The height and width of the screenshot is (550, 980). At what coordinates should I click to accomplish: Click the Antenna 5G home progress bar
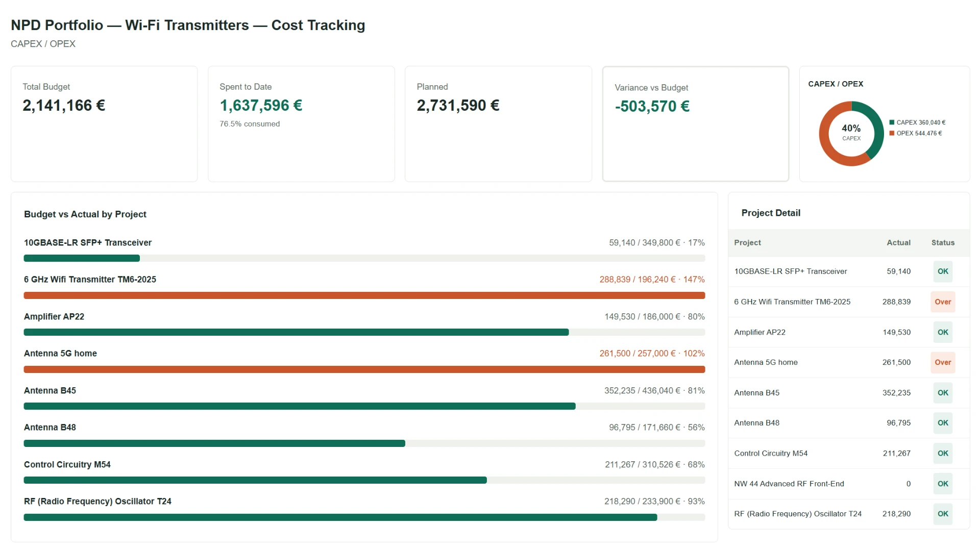[x=364, y=369]
